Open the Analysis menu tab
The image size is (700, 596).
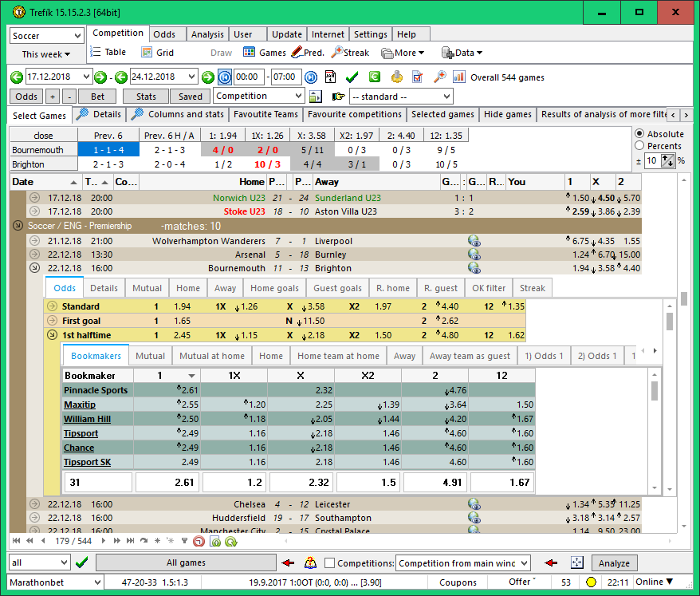pyautogui.click(x=207, y=34)
